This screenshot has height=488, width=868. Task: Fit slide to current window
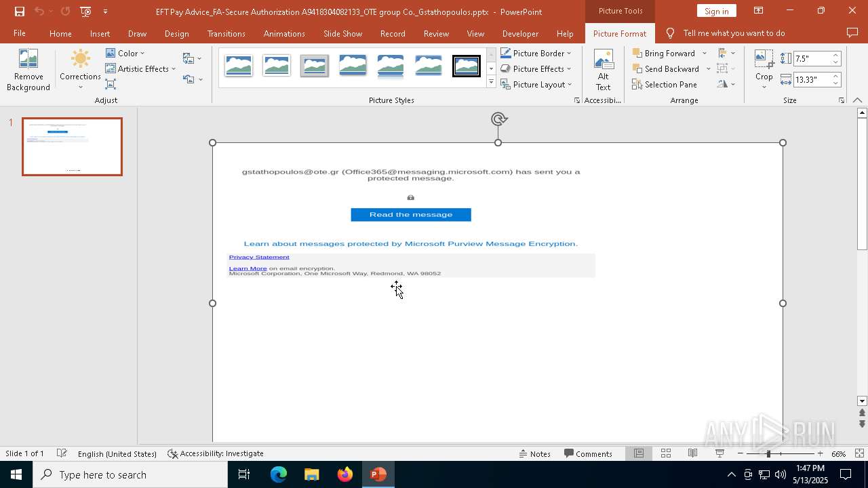pos(859,453)
